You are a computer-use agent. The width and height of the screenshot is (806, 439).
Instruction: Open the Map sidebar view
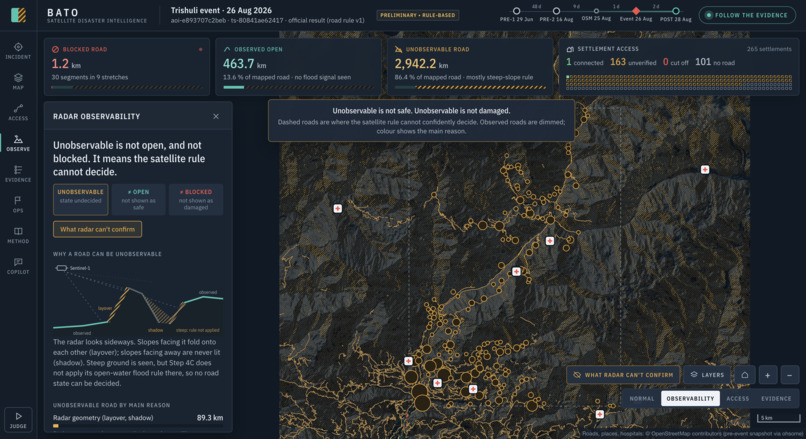tap(18, 81)
